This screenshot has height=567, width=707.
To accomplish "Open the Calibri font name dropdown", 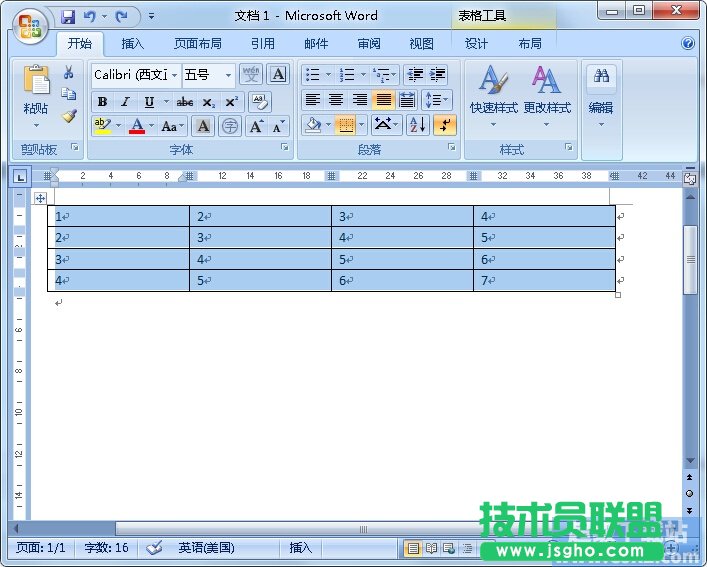I will point(174,75).
